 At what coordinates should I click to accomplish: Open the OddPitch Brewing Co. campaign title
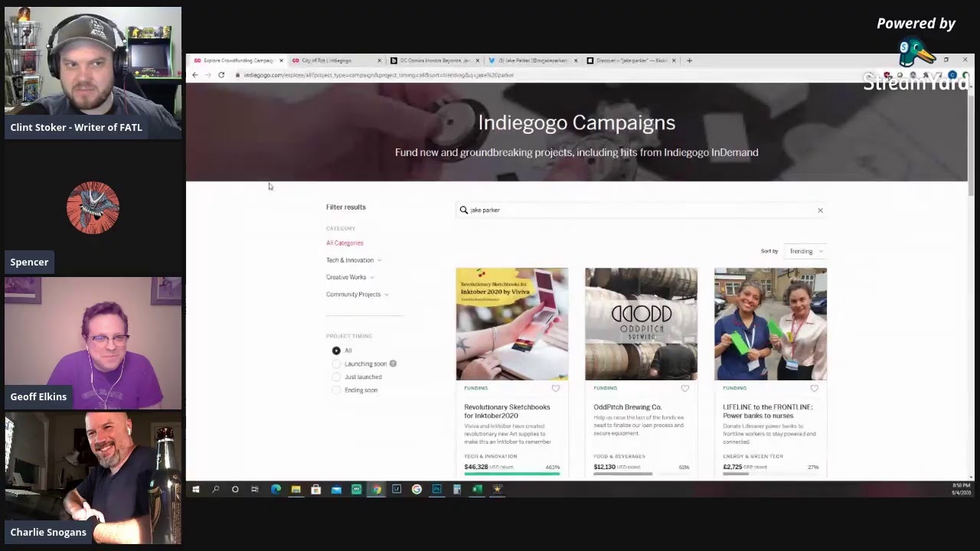click(627, 407)
